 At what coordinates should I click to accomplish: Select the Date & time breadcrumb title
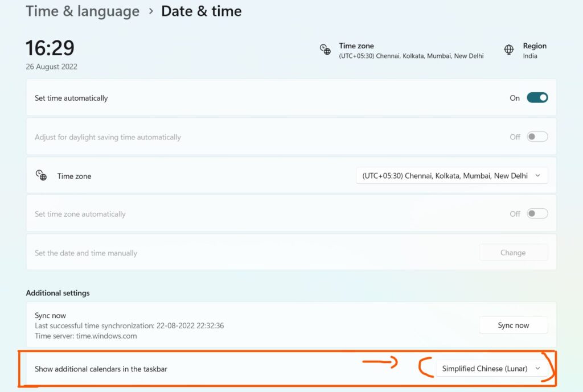pyautogui.click(x=202, y=11)
